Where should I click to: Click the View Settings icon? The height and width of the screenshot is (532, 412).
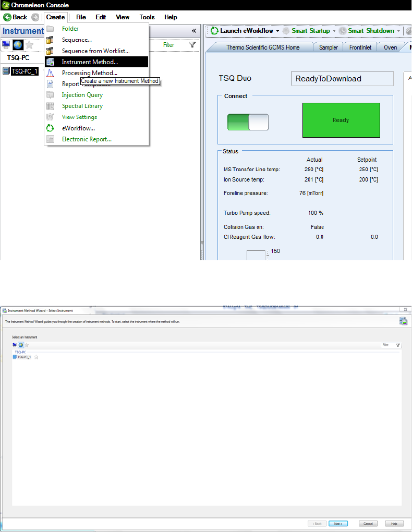(50, 117)
